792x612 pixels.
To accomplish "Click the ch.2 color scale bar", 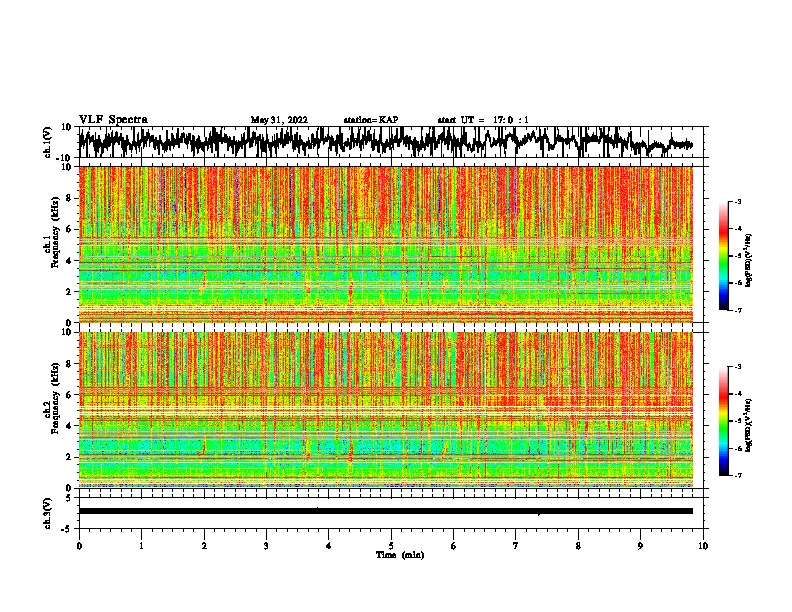I will tap(723, 421).
